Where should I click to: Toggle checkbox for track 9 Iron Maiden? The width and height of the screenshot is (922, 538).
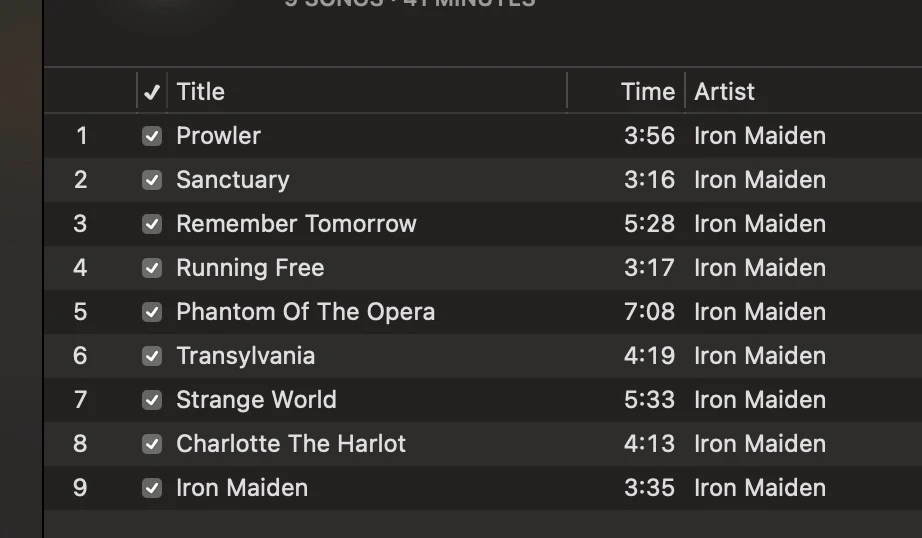(x=152, y=488)
